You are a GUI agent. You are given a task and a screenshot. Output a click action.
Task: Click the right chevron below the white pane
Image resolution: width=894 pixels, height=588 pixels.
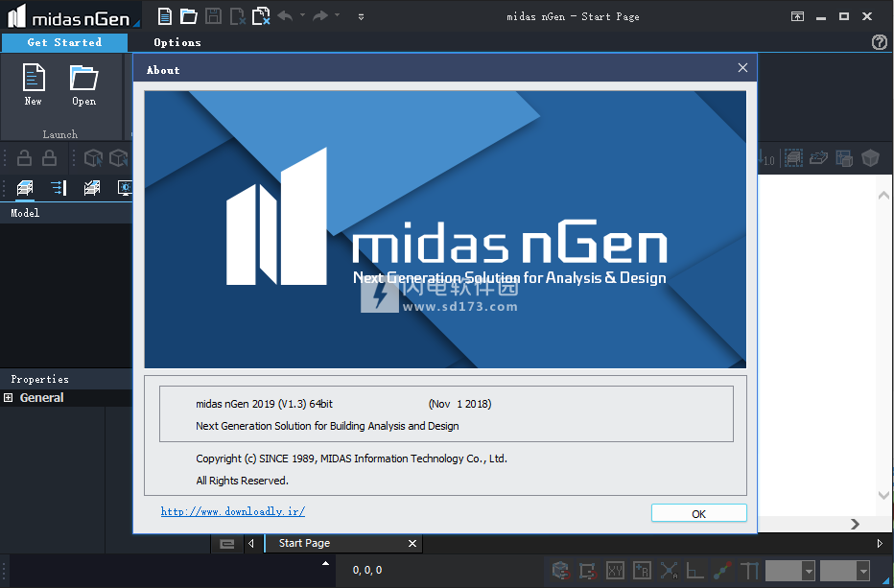855,524
